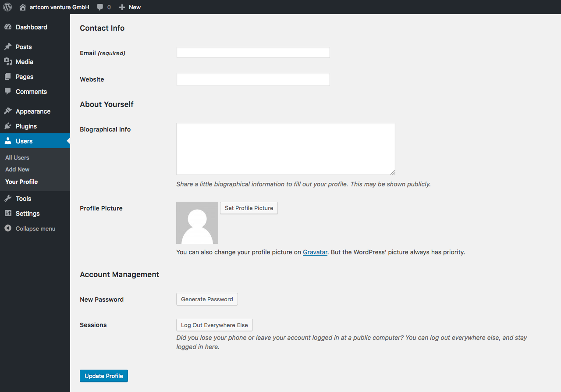Click the Posts pushpin icon
561x392 pixels.
(8, 47)
